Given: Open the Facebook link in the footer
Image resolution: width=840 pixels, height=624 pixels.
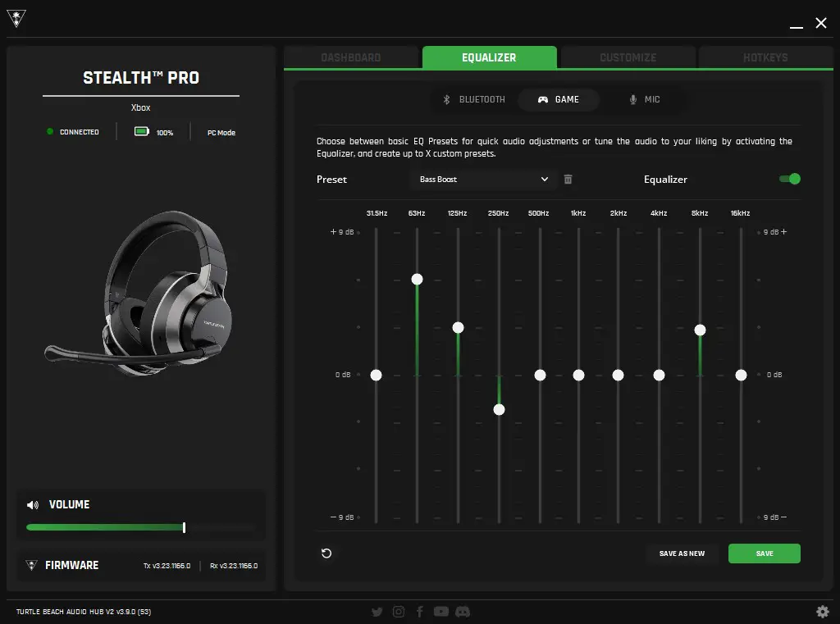Looking at the screenshot, I should [420, 612].
